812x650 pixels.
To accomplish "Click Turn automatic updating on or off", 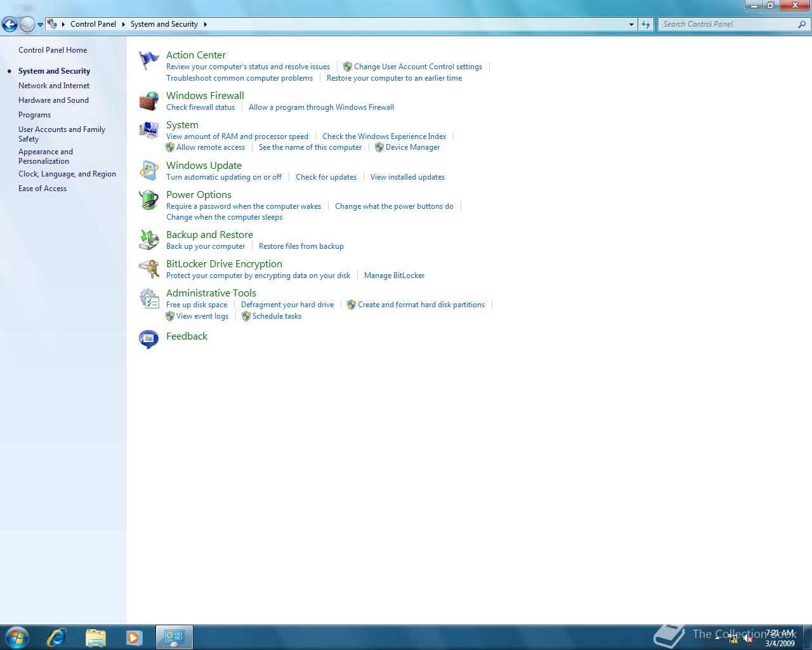I will click(x=224, y=177).
